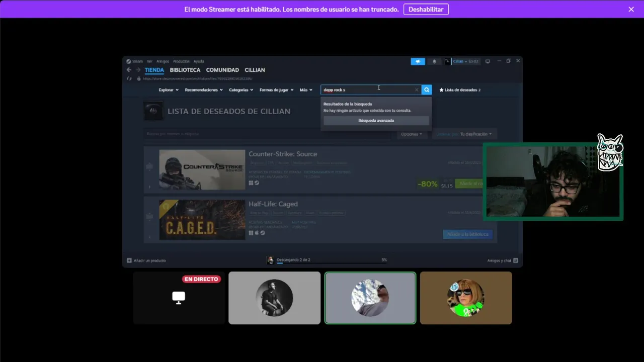The width and height of the screenshot is (644, 362).
Task: Click the plus icon next to Añadir un producto
Action: coord(129,260)
